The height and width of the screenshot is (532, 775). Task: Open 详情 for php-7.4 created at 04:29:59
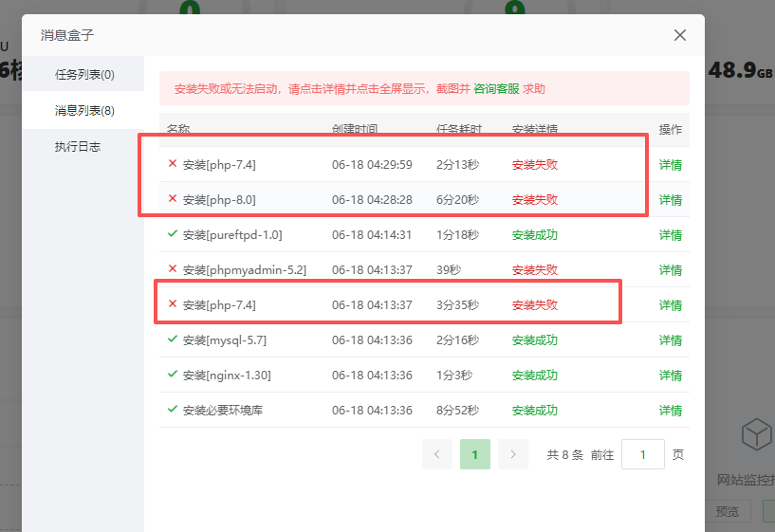click(671, 165)
